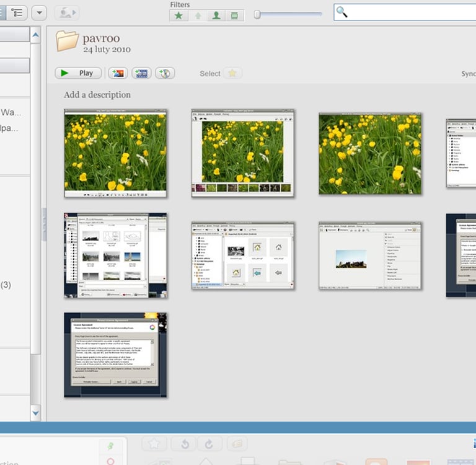Select the license agreement dialog thumbnail
This screenshot has height=465, width=476.
pyautogui.click(x=115, y=355)
